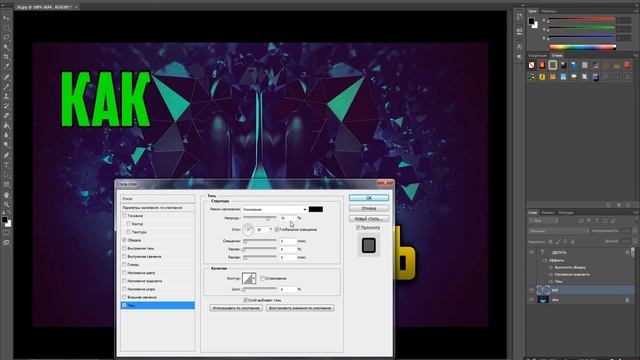Hide the КАК text layer
Image resolution: width=640 pixels, height=360 pixels.
click(x=531, y=290)
